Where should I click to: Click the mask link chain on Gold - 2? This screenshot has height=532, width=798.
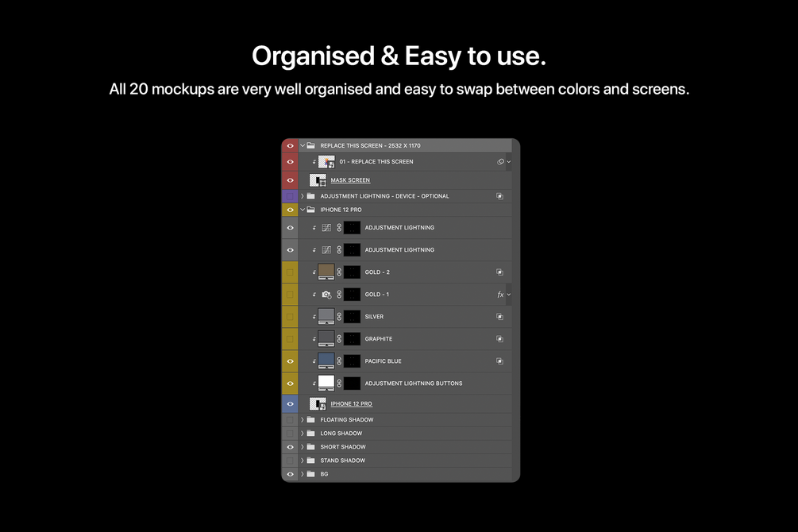click(x=339, y=272)
